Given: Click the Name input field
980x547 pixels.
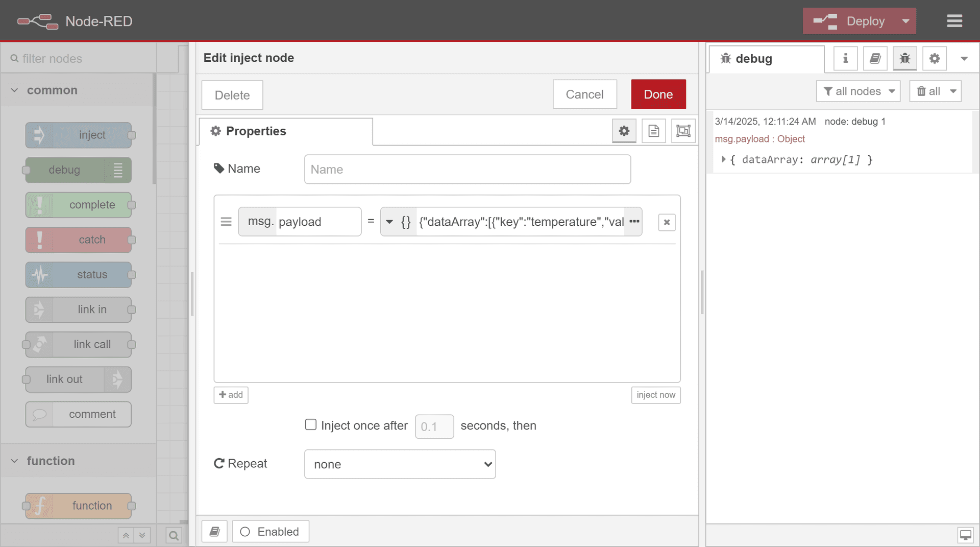Looking at the screenshot, I should [467, 169].
